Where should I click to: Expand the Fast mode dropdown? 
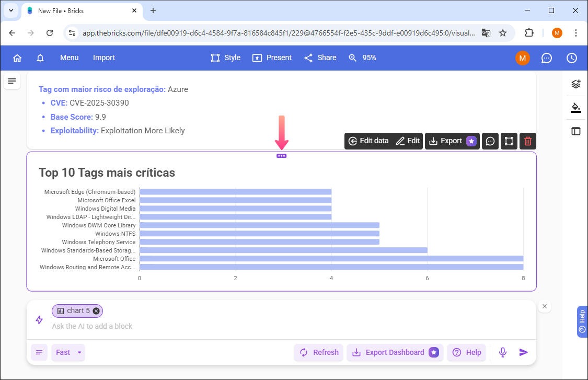pyautogui.click(x=68, y=353)
